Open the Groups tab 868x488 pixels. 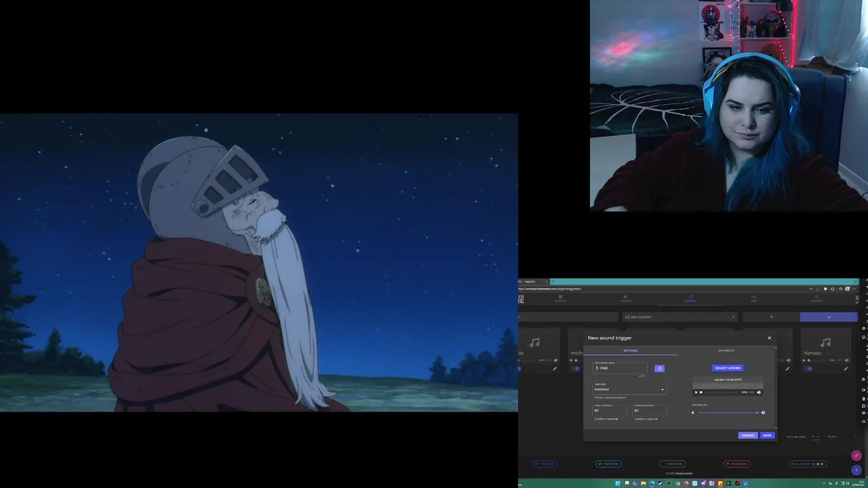pos(816,298)
